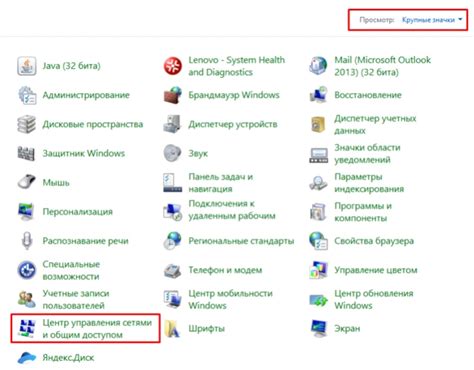474x370 pixels.
Task: Open the Java (32 бита) icon
Action: point(27,66)
